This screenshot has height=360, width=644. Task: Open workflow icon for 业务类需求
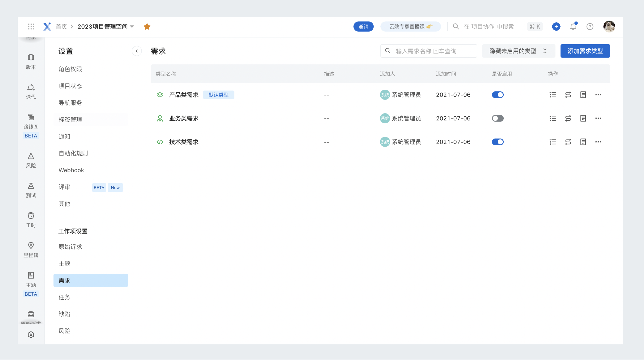coord(568,118)
